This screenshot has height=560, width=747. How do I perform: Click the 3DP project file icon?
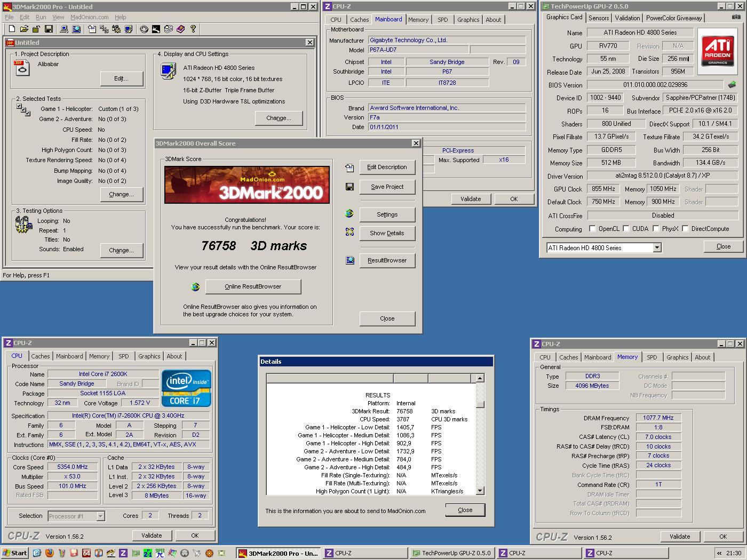(x=22, y=68)
